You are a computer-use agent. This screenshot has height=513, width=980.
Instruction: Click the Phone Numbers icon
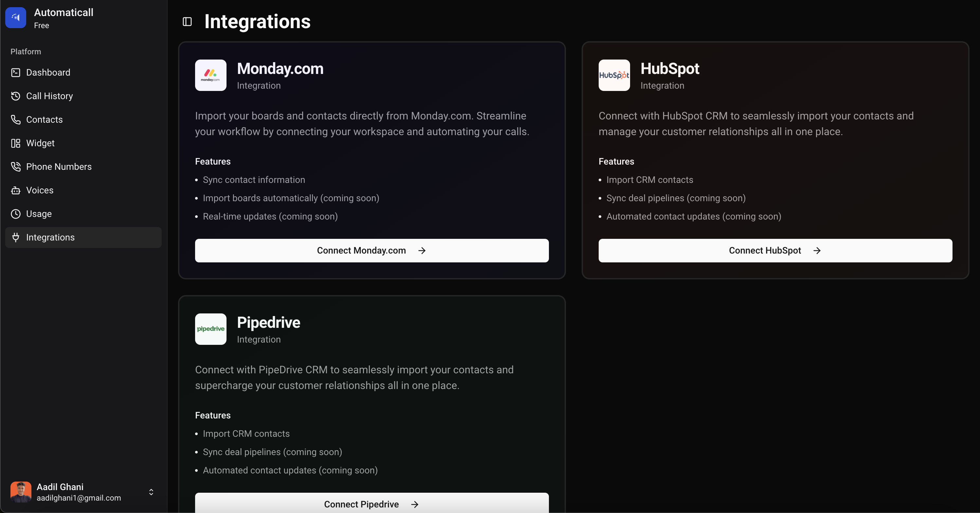(x=16, y=167)
